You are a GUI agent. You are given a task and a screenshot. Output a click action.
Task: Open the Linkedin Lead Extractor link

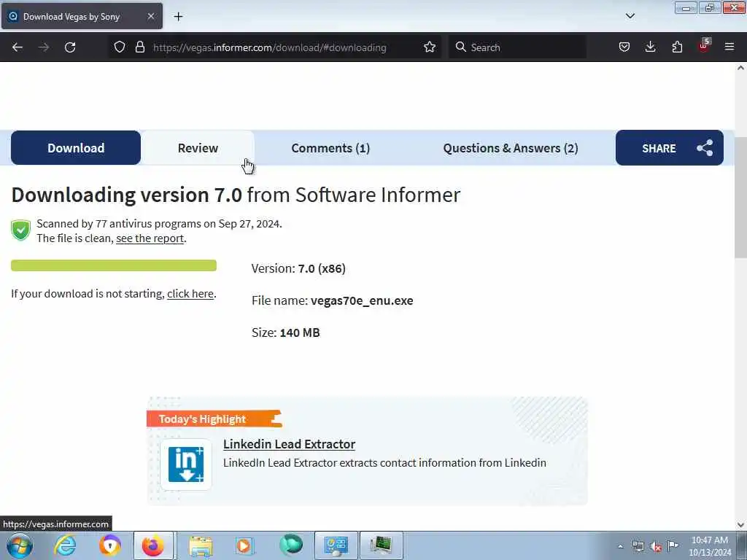(x=289, y=444)
